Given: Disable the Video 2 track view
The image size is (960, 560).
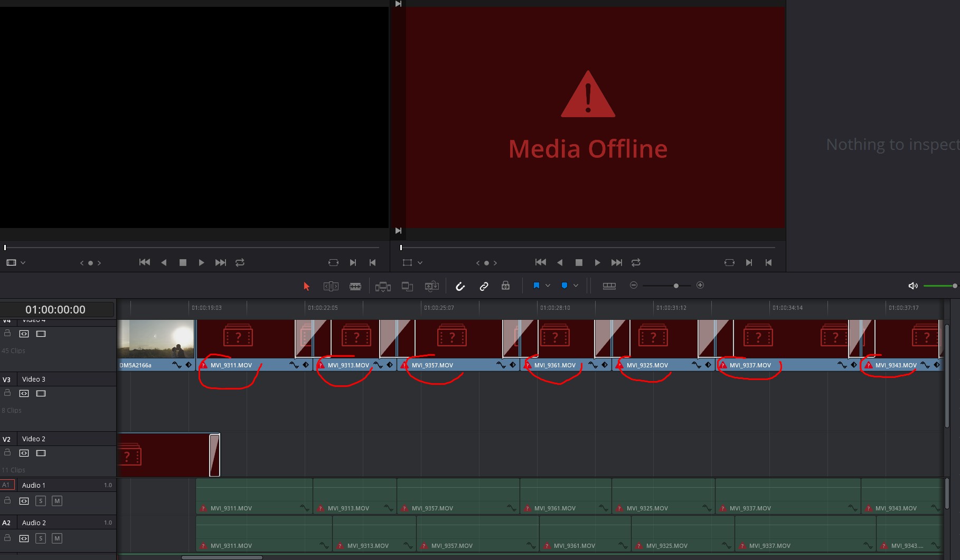Looking at the screenshot, I should click(x=41, y=453).
